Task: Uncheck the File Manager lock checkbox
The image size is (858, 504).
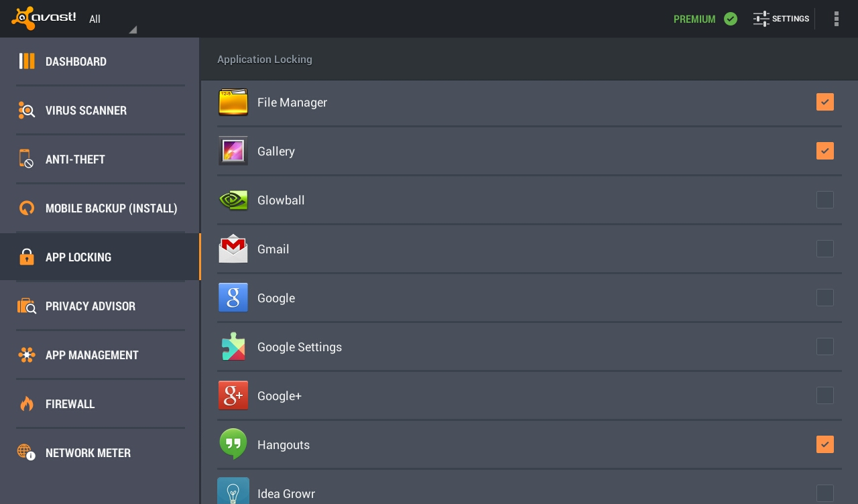Action: tap(825, 102)
